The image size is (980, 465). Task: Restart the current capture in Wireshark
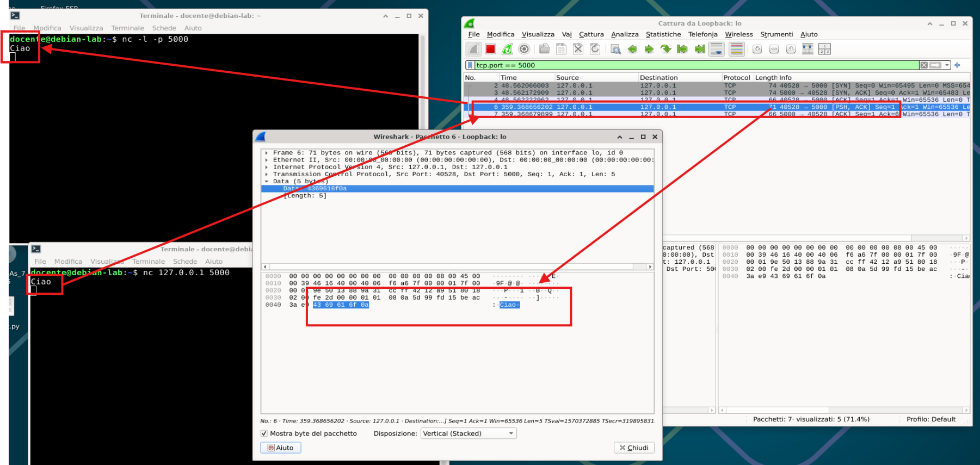(507, 49)
